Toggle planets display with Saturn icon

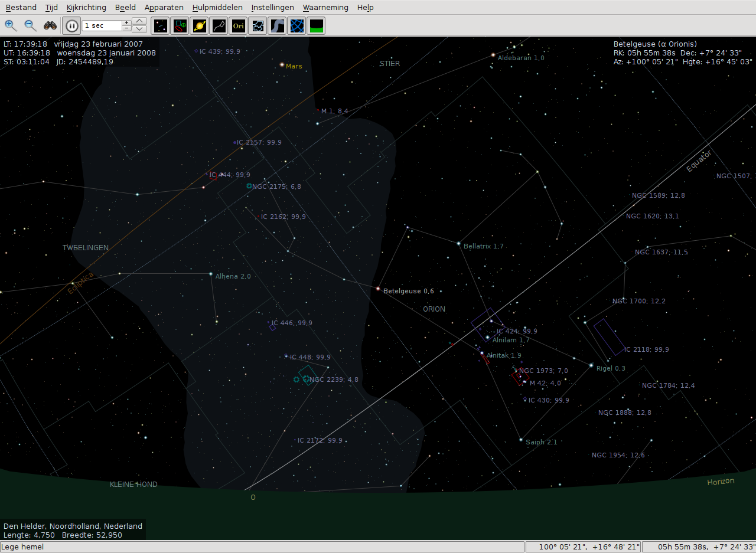click(199, 26)
